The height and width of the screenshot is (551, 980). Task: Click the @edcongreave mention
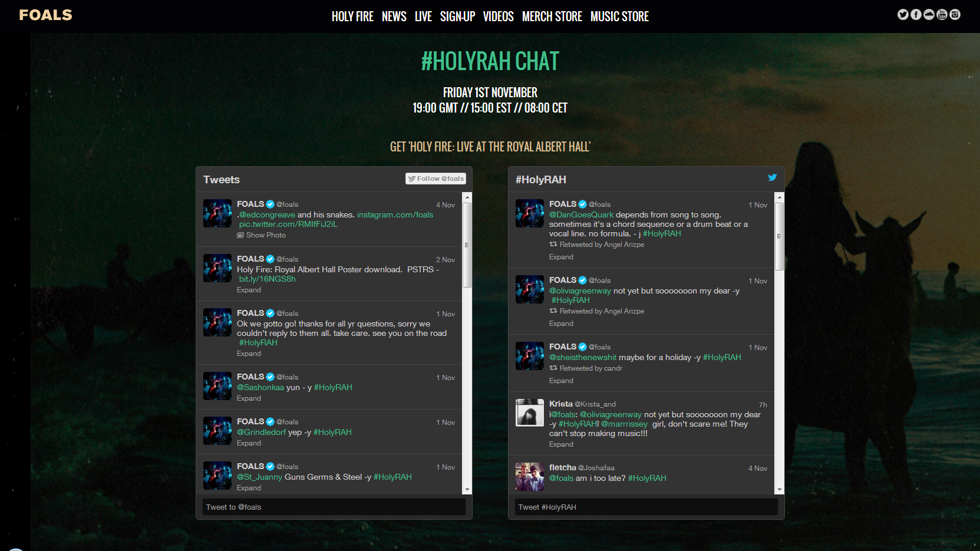click(x=267, y=215)
